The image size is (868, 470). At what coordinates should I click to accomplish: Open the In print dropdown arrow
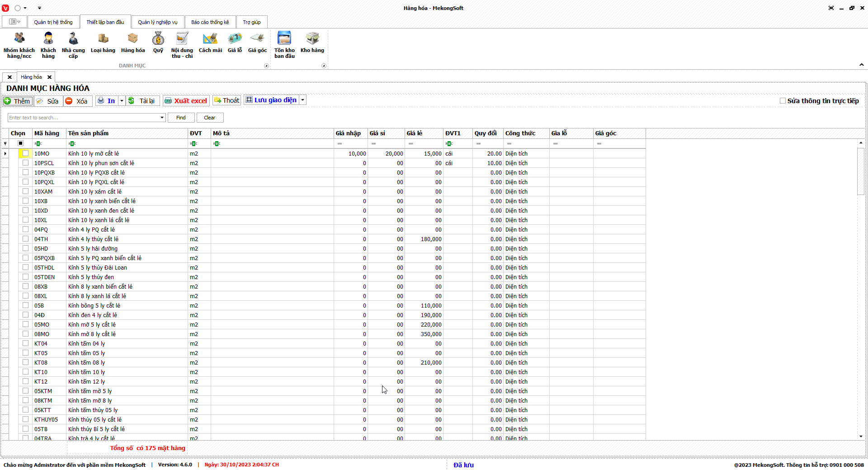point(122,101)
